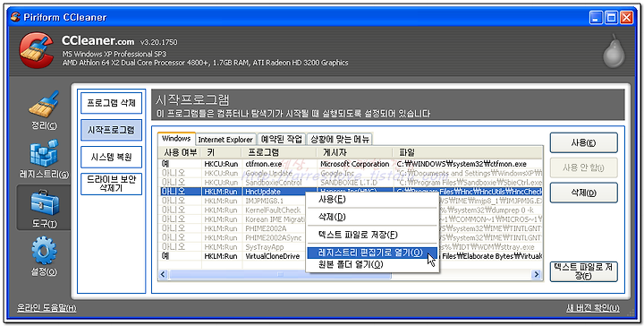Click the Microsoft Corporation publisher cell

354,164
